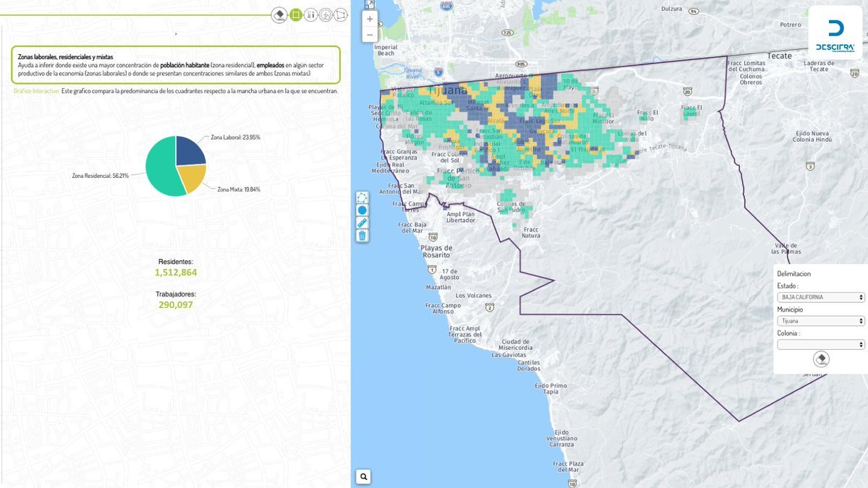
Task: Select the draw circle map tool
Action: 362,210
